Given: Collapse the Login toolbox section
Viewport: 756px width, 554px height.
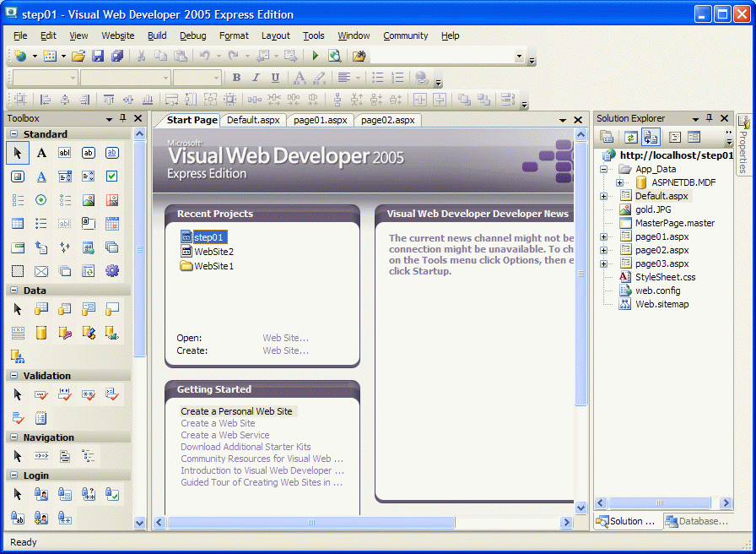Looking at the screenshot, I should coord(14,475).
